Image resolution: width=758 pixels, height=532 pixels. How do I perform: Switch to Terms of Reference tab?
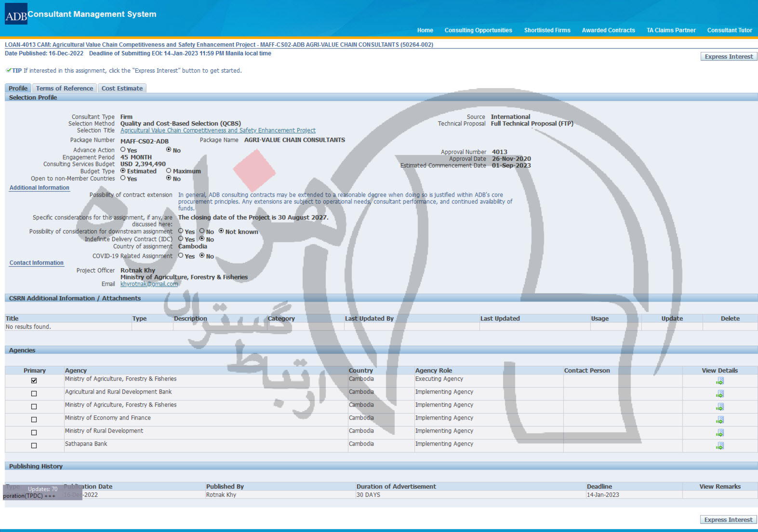tap(65, 88)
